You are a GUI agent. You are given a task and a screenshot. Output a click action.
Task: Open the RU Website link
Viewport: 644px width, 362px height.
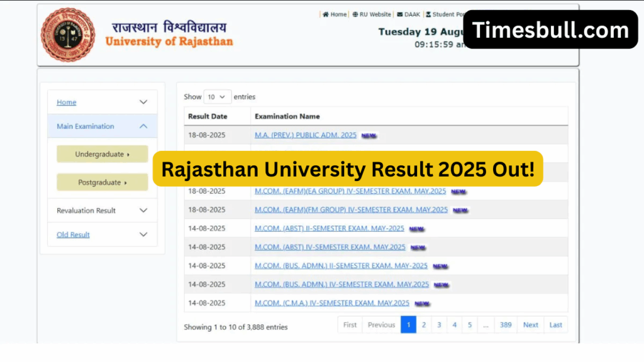tap(372, 14)
